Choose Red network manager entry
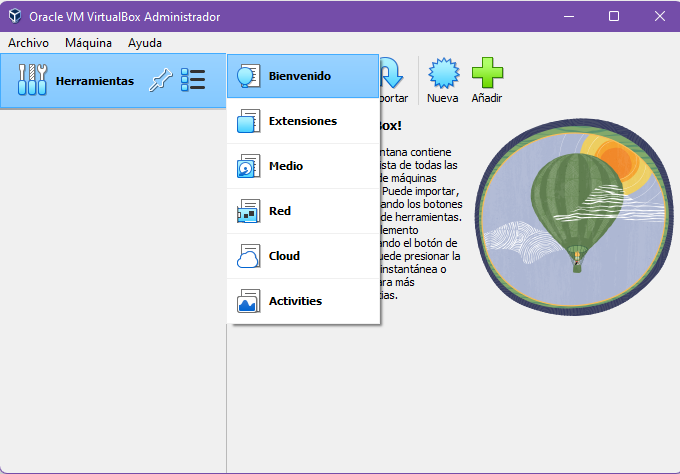The image size is (680, 474). [303, 211]
